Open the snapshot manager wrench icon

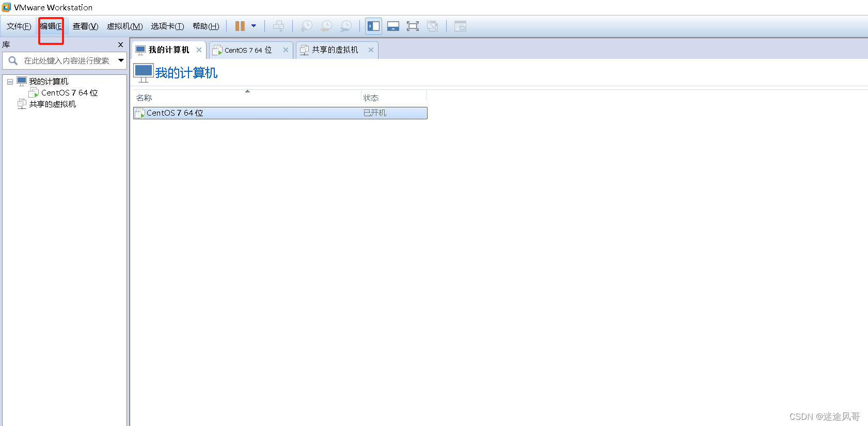346,26
